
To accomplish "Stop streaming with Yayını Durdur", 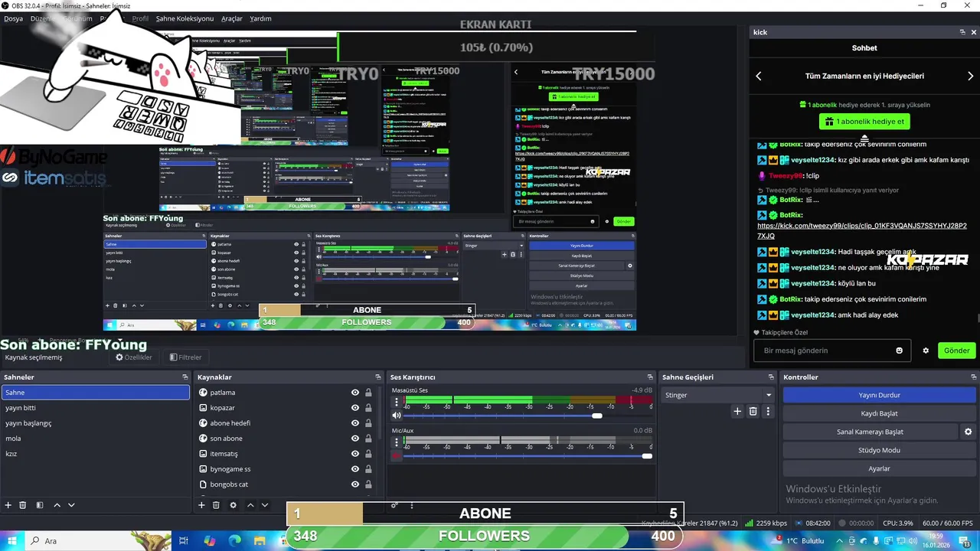I will (879, 395).
